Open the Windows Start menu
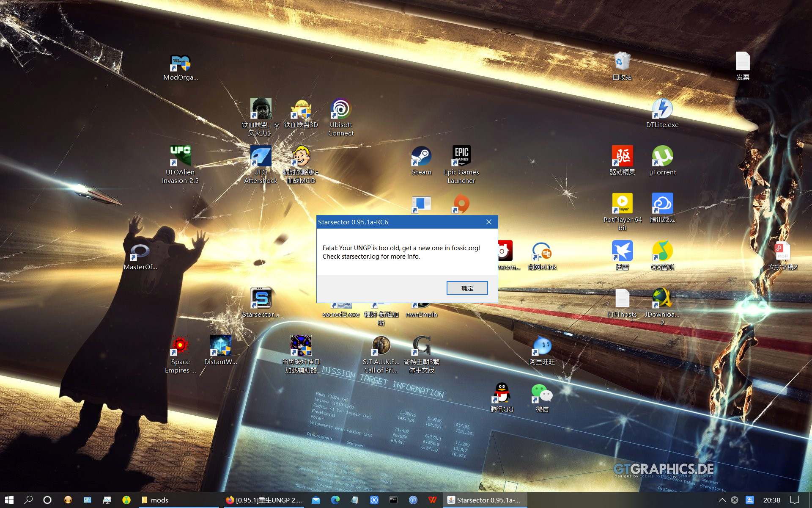 9,500
